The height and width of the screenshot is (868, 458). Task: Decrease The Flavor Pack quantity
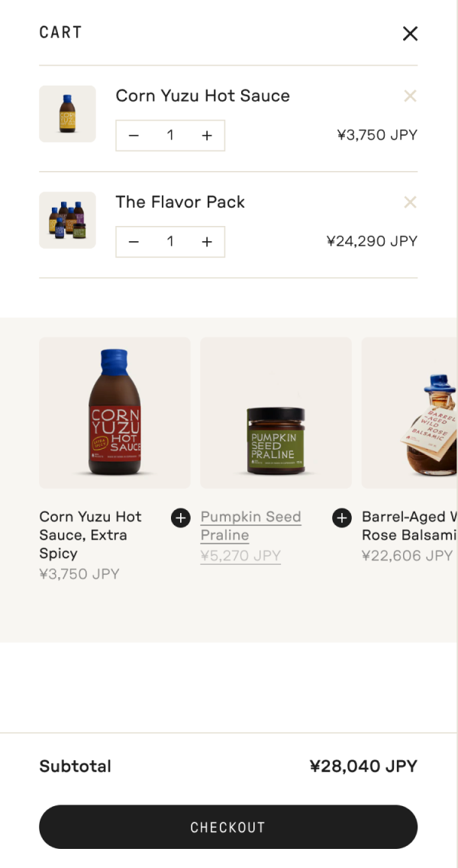tap(134, 242)
